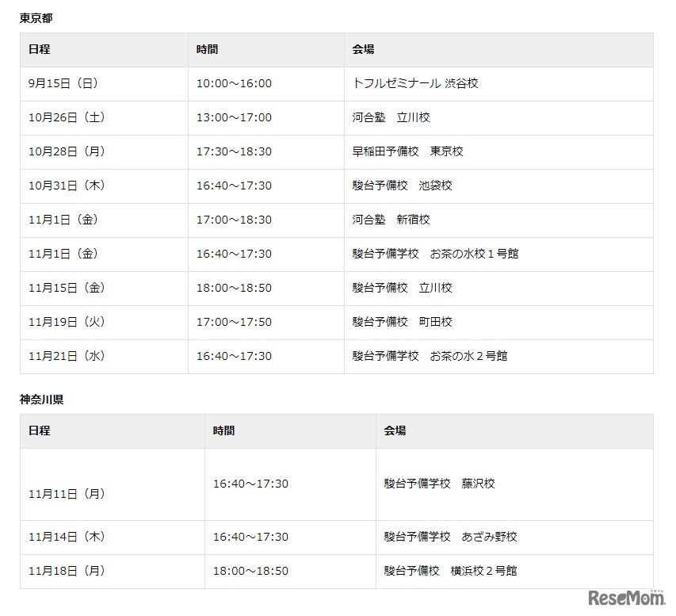Image resolution: width=676 pixels, height=616 pixels.
Task: Select venue 早稲田予備校 東京校
Action: [407, 151]
